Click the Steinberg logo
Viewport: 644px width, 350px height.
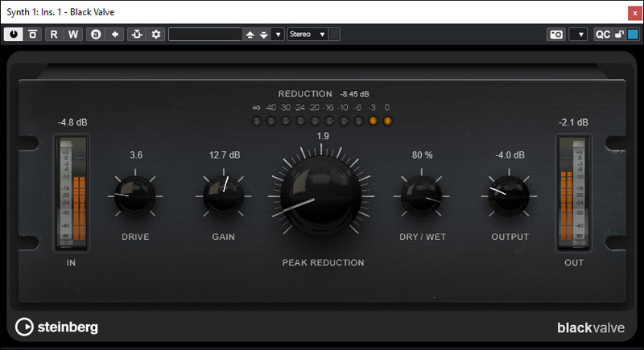(x=56, y=327)
